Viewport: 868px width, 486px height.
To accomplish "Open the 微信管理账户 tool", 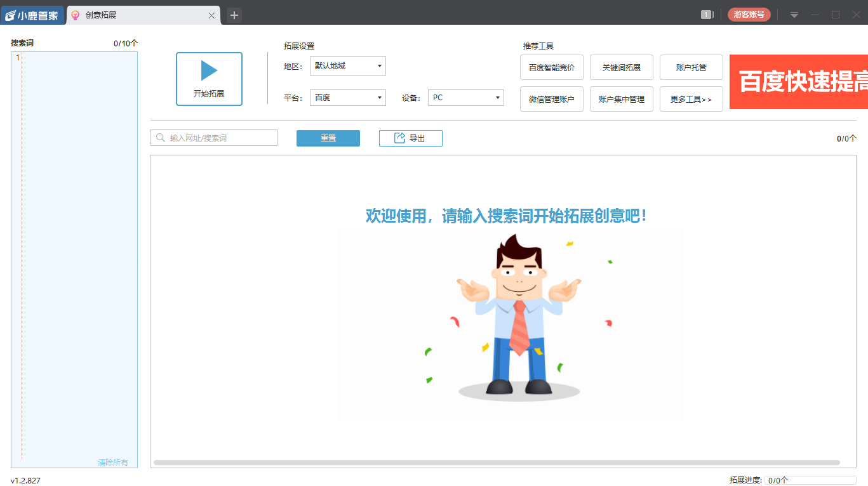I will (x=552, y=99).
